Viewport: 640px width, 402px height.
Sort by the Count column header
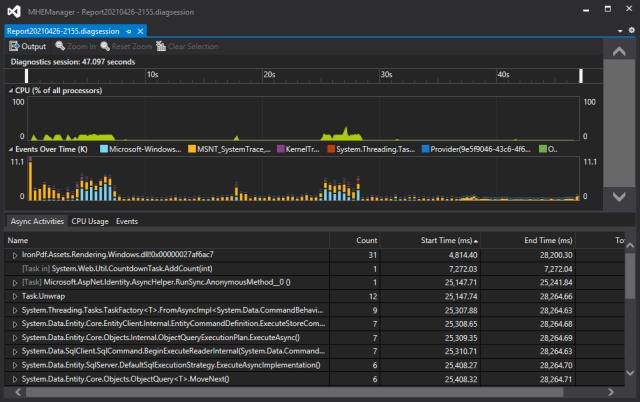point(354,240)
